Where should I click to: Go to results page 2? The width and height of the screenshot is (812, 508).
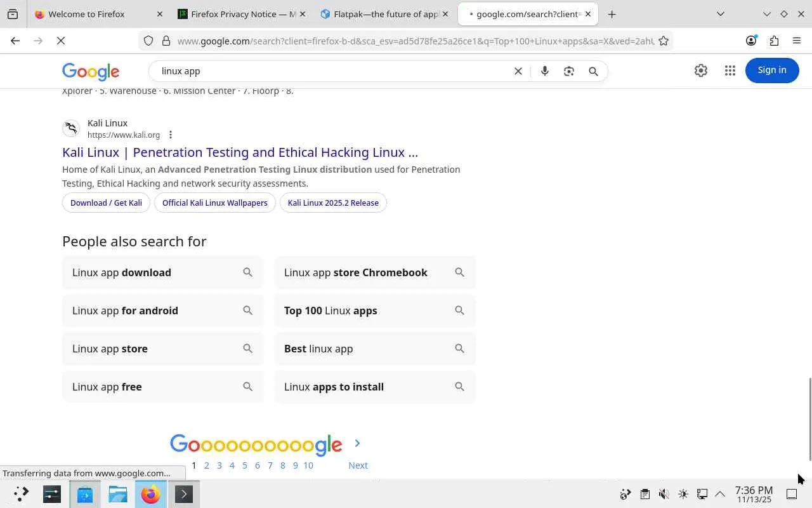[207, 465]
